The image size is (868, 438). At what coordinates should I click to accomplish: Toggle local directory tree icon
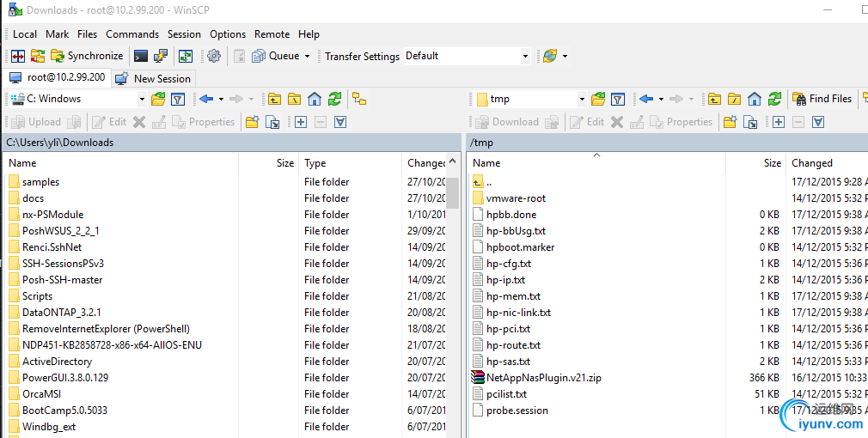pyautogui.click(x=360, y=99)
